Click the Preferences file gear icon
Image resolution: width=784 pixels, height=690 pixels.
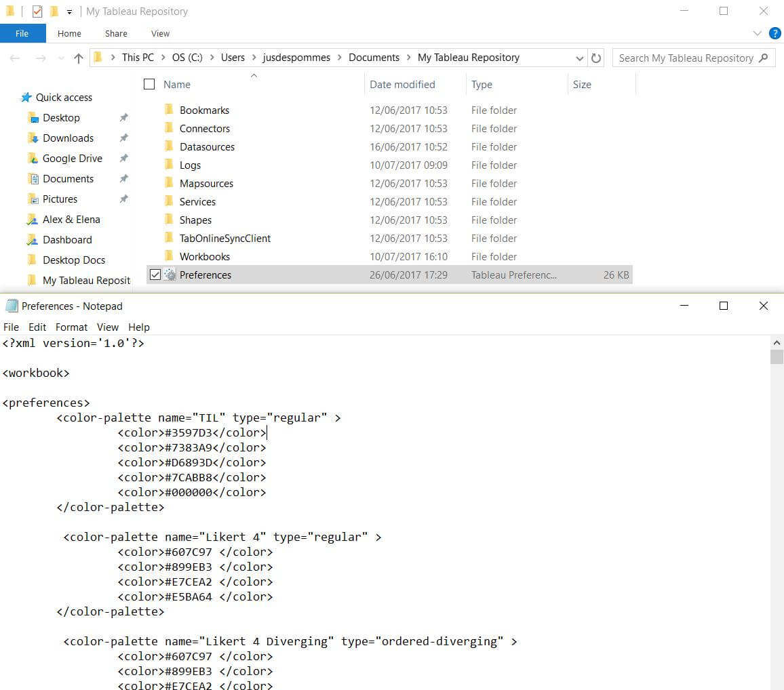click(170, 275)
